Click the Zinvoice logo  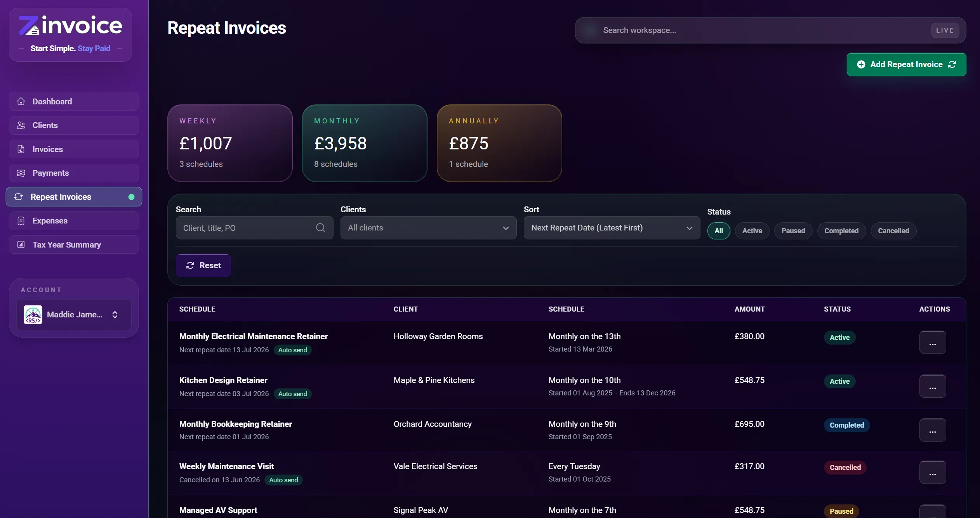[70, 26]
